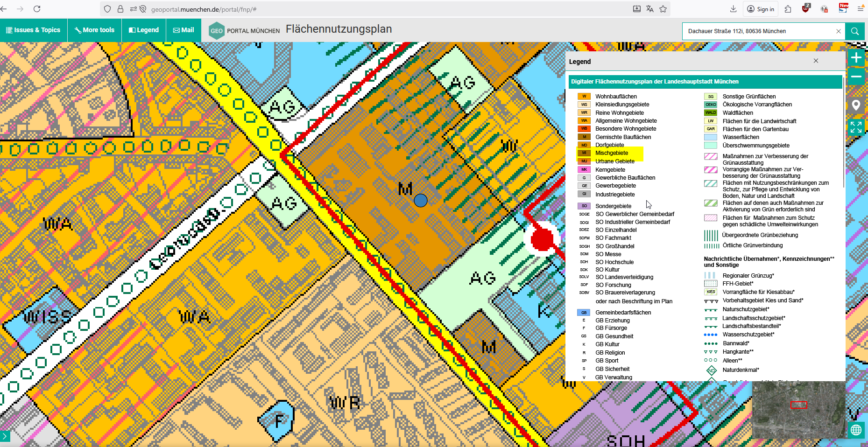Toggle fullscreen map view icon
The height and width of the screenshot is (447, 868).
(x=856, y=127)
